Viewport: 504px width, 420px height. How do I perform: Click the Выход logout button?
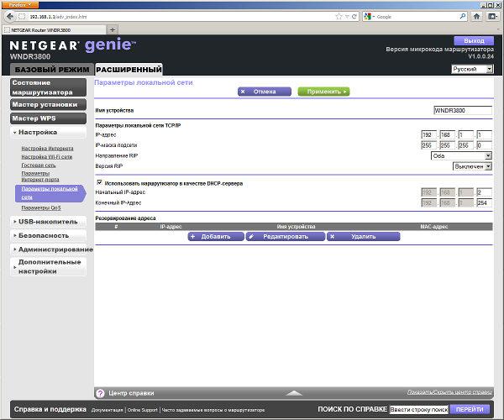click(x=474, y=41)
